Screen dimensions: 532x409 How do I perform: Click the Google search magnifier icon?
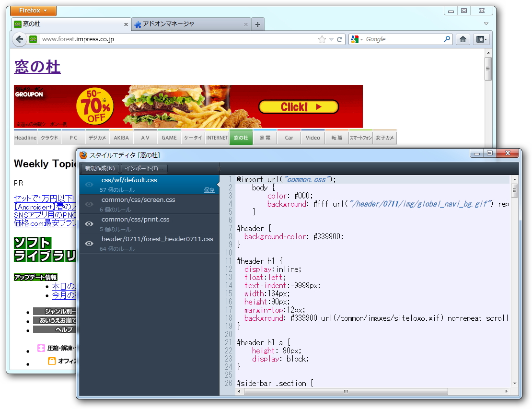click(447, 39)
